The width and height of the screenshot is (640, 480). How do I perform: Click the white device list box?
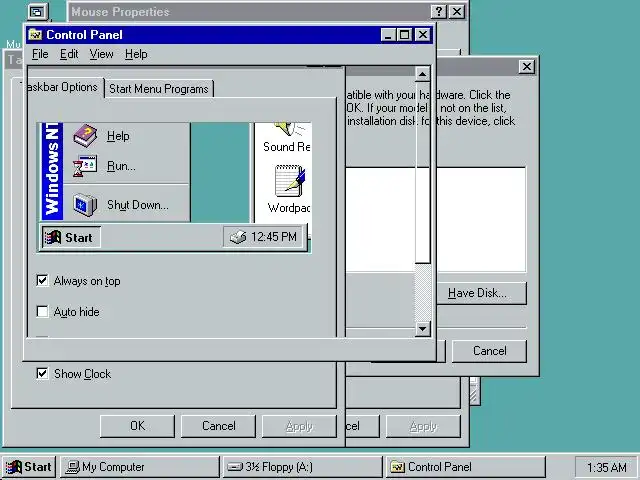436,219
